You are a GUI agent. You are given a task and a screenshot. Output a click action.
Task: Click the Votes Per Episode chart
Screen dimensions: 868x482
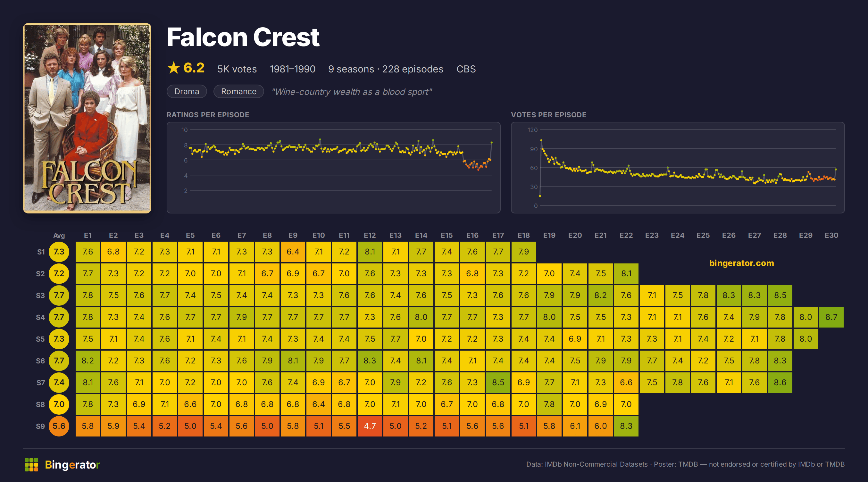(678, 167)
